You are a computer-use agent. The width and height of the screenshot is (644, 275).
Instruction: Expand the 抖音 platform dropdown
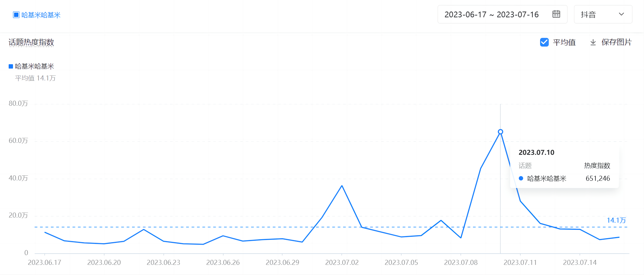(603, 14)
